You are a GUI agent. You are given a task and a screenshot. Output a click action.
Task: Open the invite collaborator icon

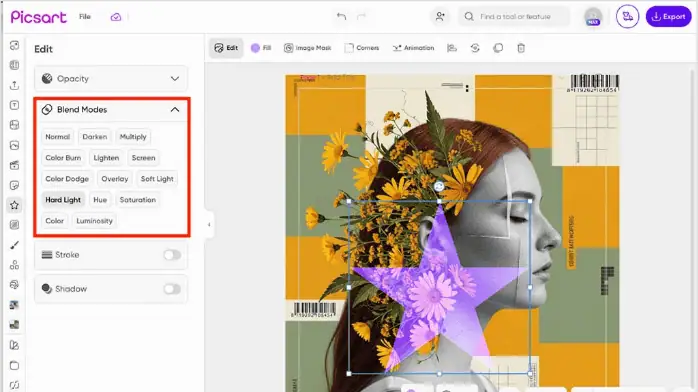440,16
